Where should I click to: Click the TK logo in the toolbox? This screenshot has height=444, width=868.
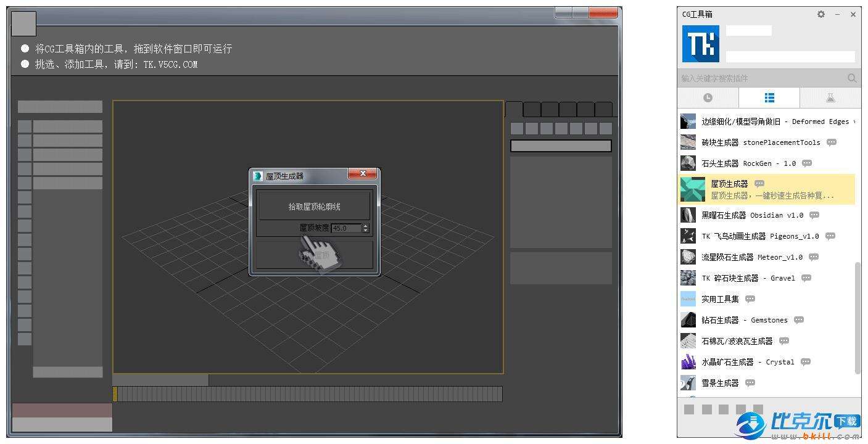(x=700, y=44)
